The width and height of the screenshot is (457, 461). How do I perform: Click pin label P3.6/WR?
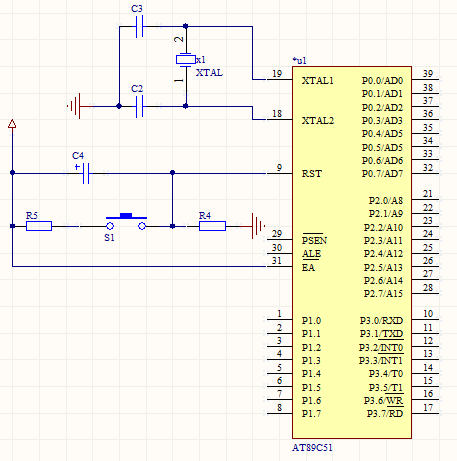[383, 400]
